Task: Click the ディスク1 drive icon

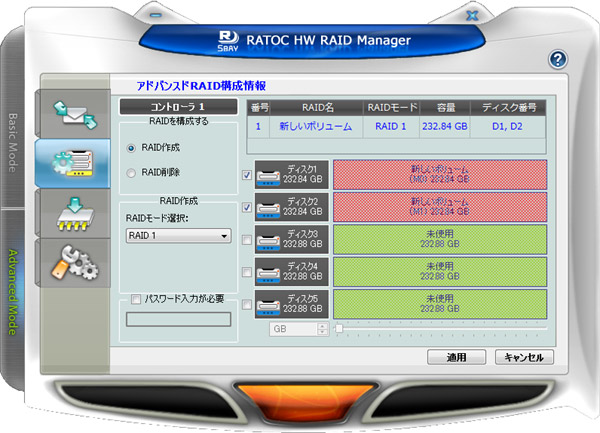Action: (x=268, y=177)
